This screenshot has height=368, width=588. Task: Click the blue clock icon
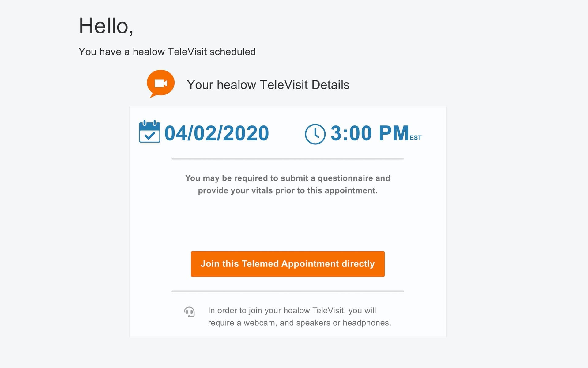click(x=315, y=134)
